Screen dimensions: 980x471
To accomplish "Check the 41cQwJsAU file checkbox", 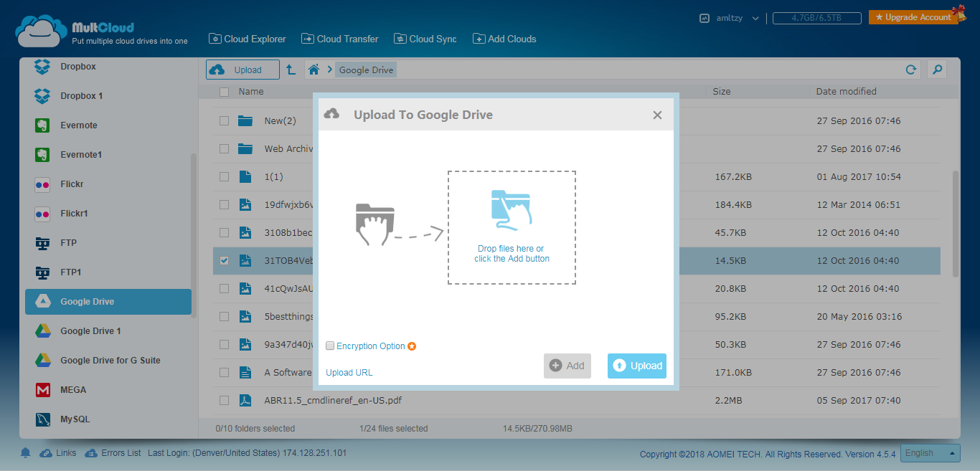I will coord(224,289).
